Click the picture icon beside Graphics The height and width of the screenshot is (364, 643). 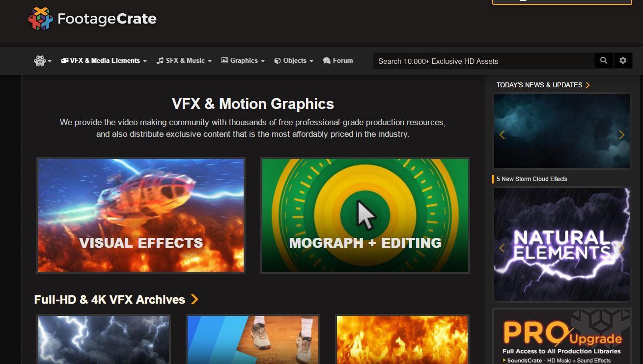click(x=224, y=61)
